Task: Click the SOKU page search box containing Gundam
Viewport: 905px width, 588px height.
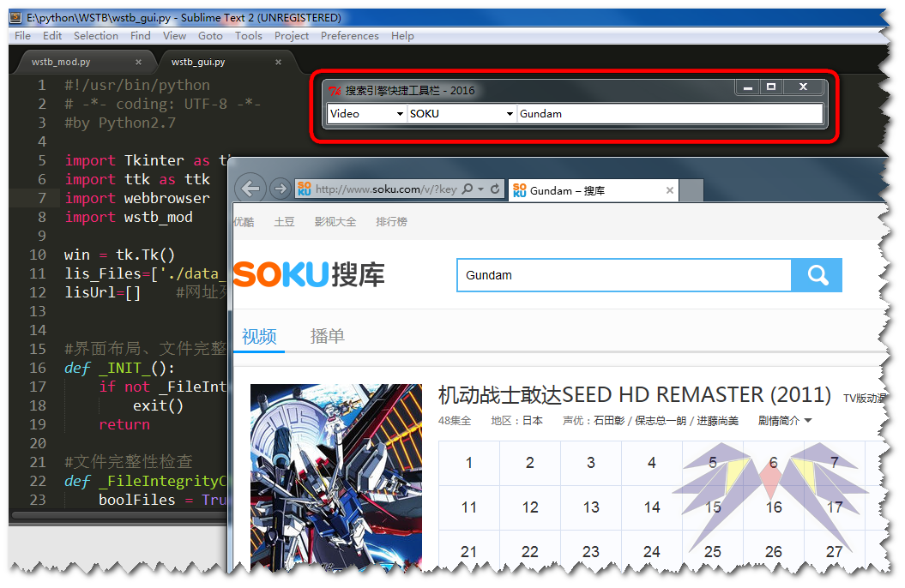Action: 624,275
